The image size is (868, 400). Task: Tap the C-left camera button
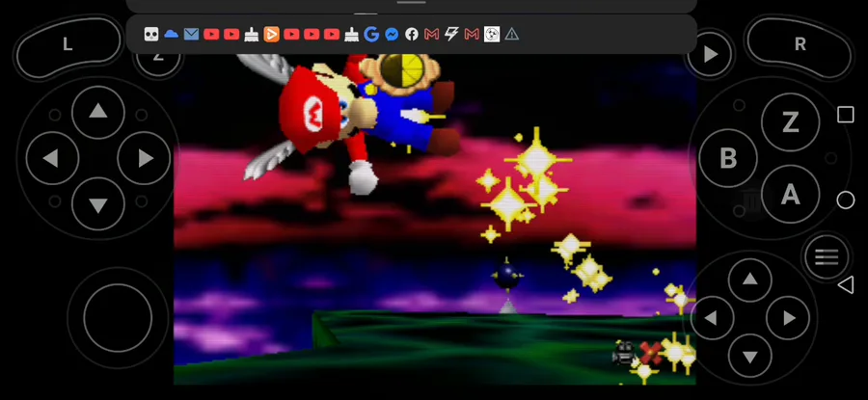[x=712, y=317]
